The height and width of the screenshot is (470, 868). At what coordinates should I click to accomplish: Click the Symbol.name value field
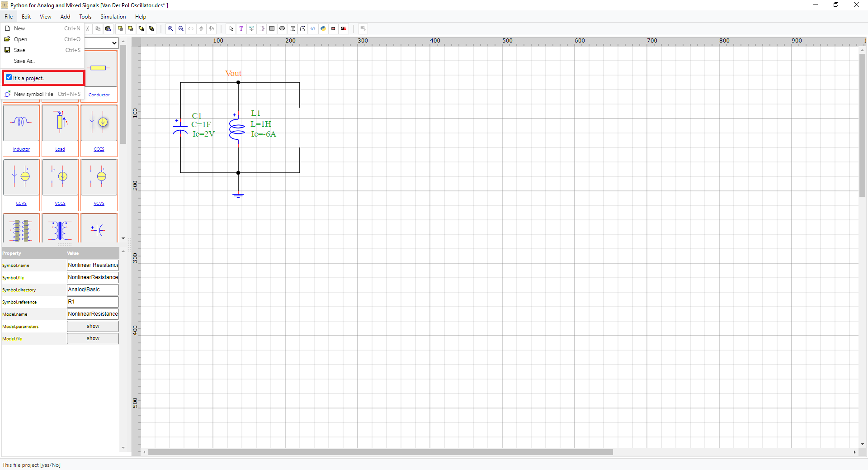93,265
